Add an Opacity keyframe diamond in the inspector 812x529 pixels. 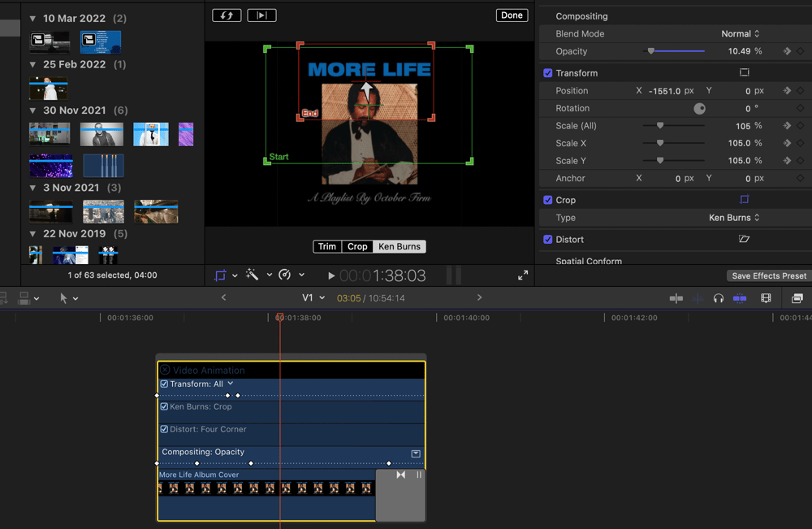800,51
